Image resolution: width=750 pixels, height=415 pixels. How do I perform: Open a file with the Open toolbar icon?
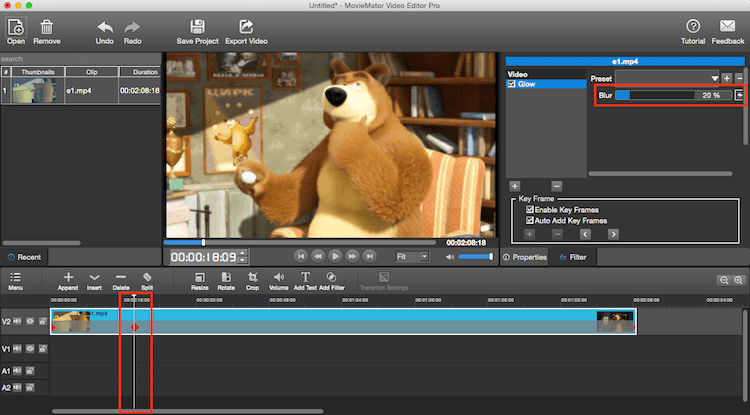point(16,32)
